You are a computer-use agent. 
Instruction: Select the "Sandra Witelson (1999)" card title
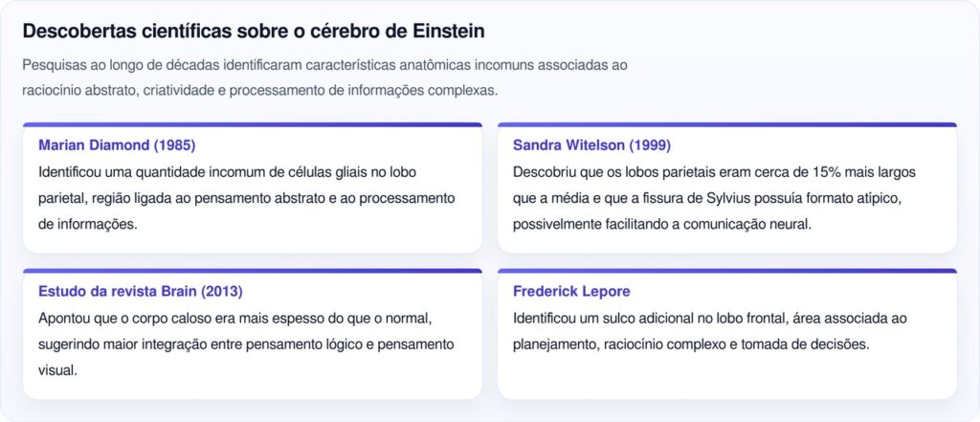(591, 145)
